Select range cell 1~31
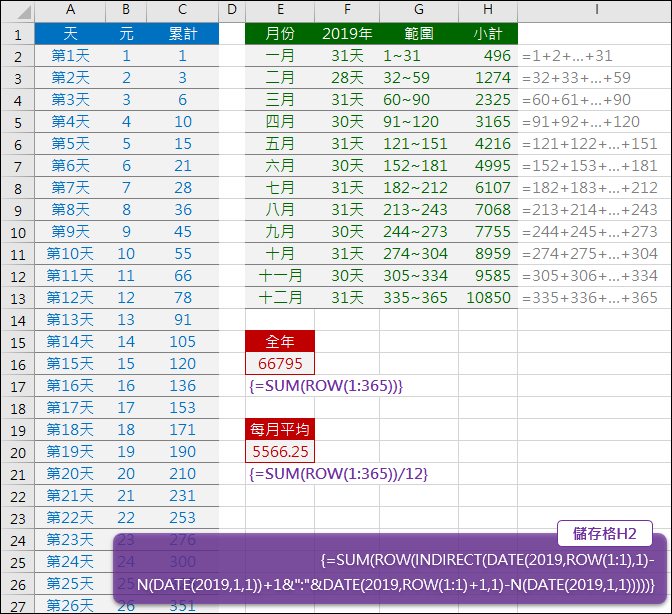This screenshot has width=672, height=614. pos(419,56)
